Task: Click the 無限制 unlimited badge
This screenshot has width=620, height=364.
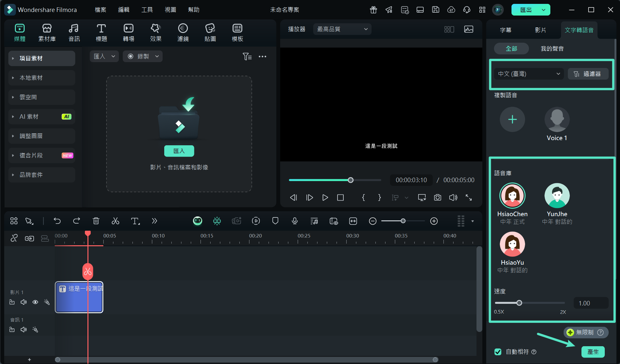Action: point(586,332)
